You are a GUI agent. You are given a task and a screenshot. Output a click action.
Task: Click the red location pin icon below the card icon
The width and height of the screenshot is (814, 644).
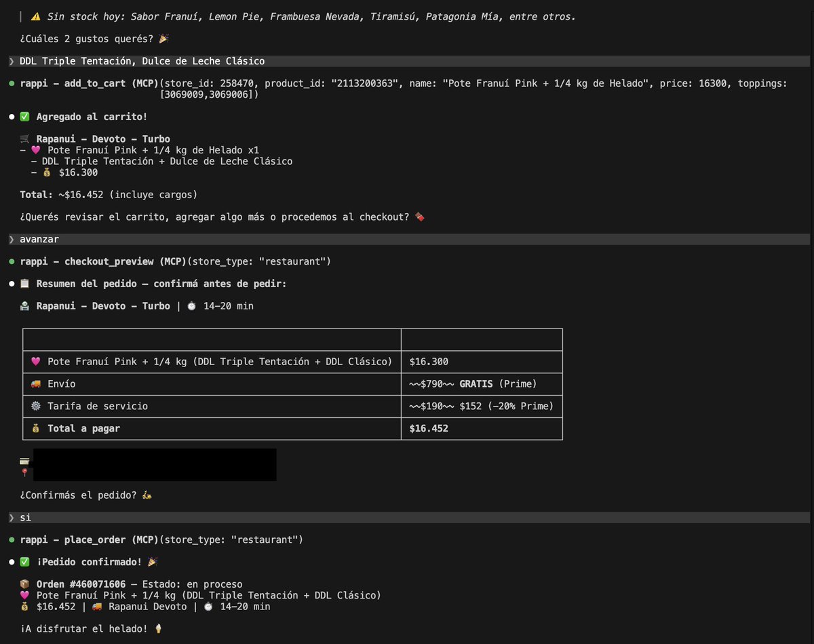click(x=24, y=472)
